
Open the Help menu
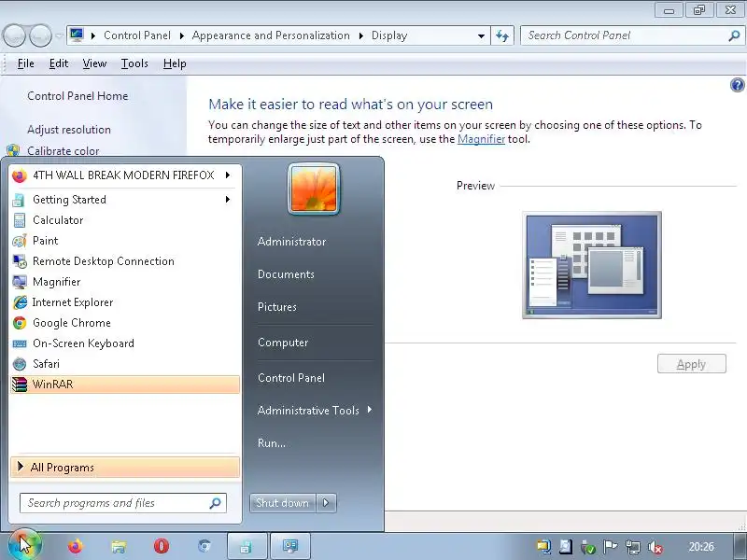[175, 63]
